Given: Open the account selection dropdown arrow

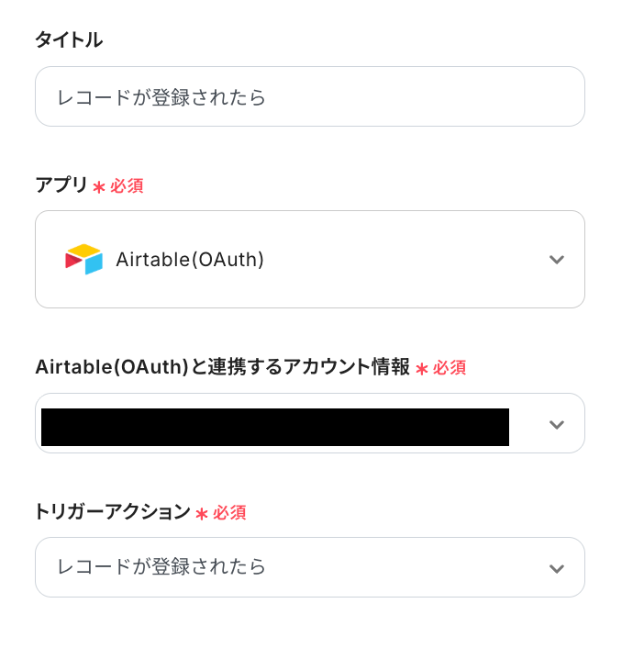Looking at the screenshot, I should coord(556,424).
